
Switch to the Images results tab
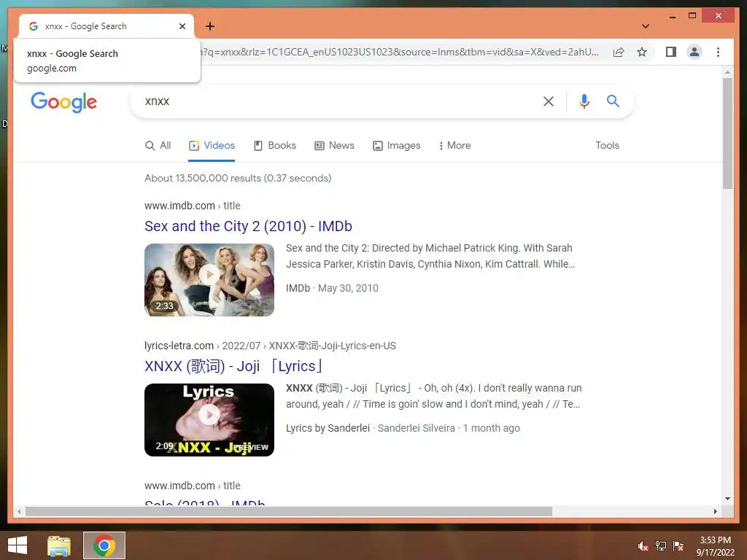click(x=396, y=146)
